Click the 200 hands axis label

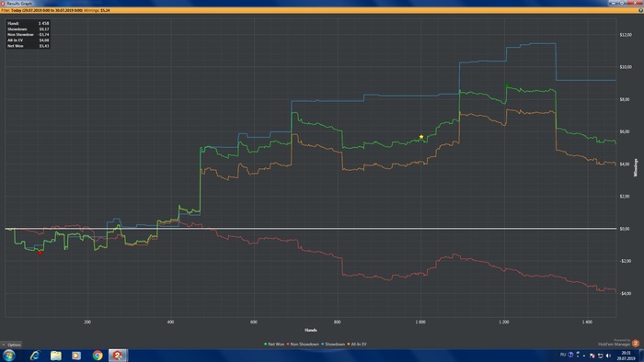(x=87, y=322)
